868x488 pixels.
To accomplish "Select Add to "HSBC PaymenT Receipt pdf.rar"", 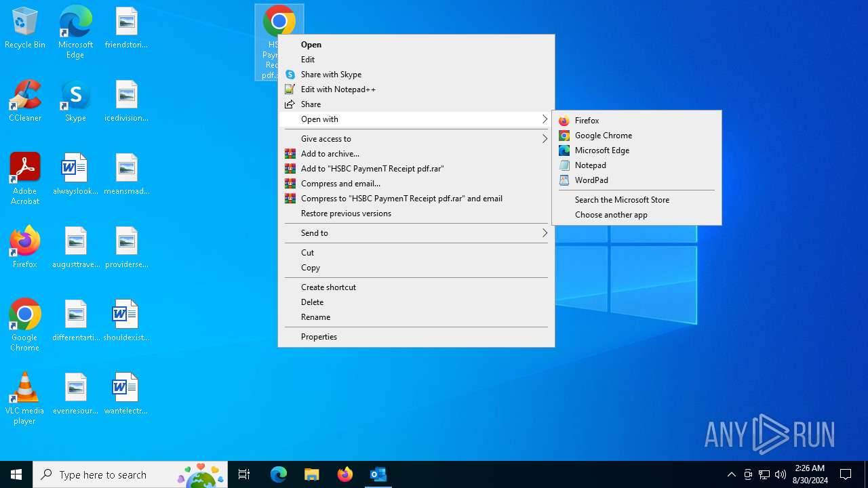I will click(x=416, y=169).
